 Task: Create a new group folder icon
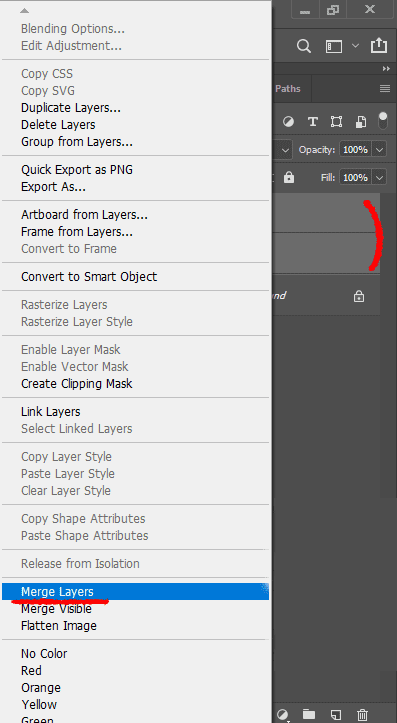[309, 715]
